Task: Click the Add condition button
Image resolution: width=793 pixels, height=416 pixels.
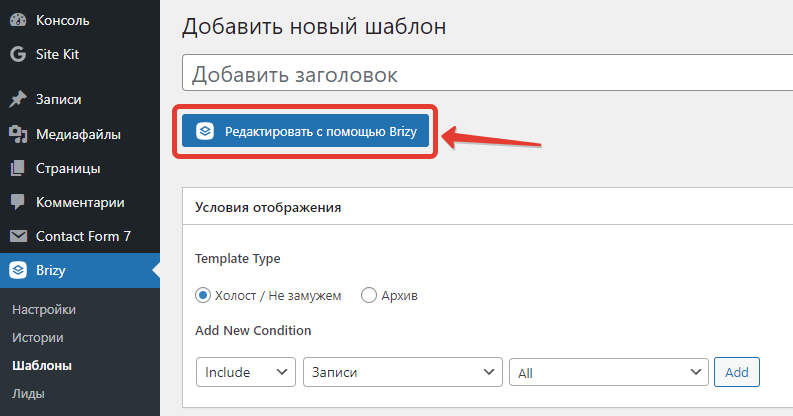Action: [x=736, y=372]
